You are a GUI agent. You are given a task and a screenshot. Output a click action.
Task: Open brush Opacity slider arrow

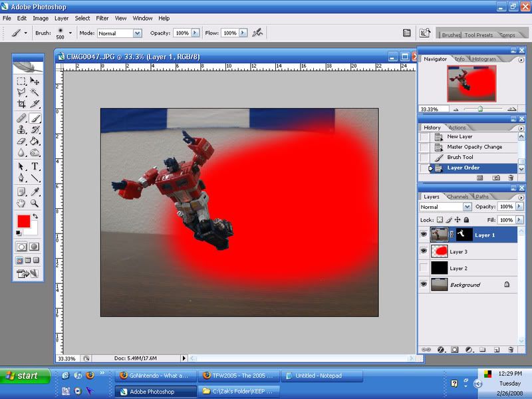195,33
